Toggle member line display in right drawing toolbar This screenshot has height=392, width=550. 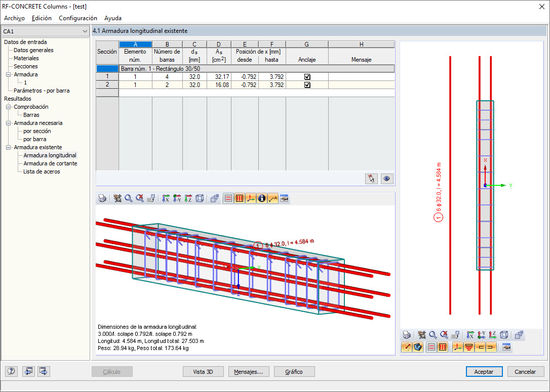[x=407, y=347]
